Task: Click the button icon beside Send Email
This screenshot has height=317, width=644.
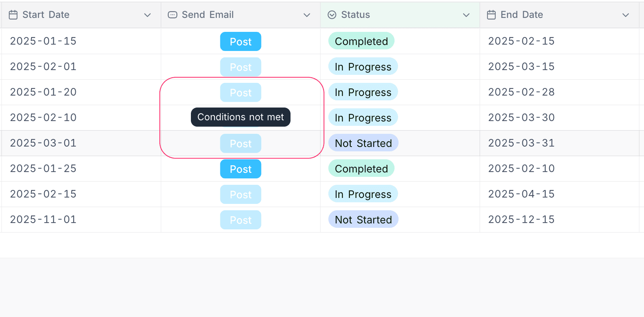Action: click(x=173, y=15)
